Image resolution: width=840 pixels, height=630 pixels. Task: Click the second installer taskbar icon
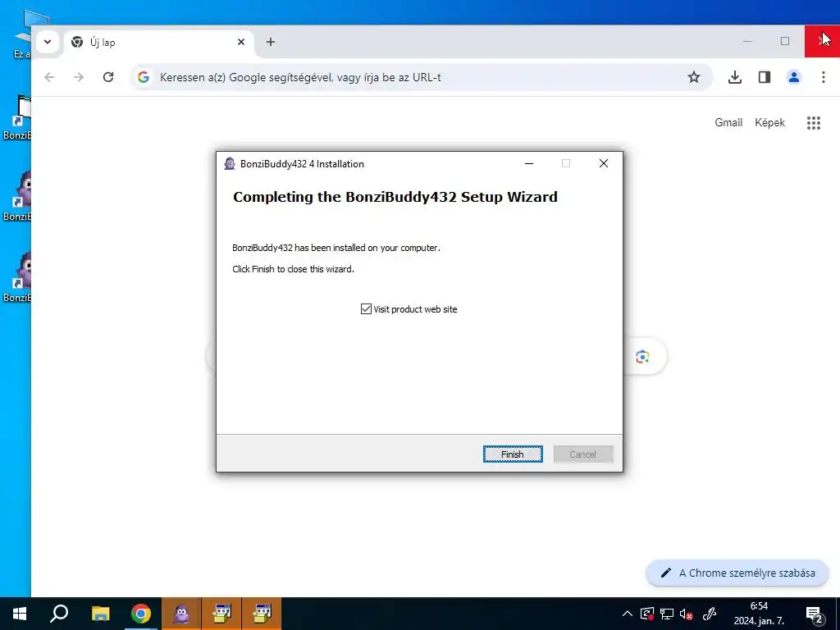pyautogui.click(x=262, y=614)
